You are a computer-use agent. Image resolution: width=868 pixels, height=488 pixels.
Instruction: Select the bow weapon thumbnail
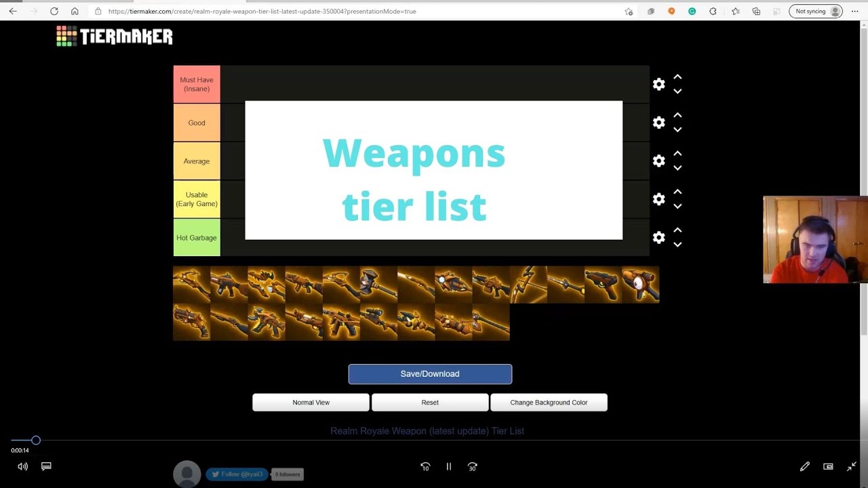528,285
